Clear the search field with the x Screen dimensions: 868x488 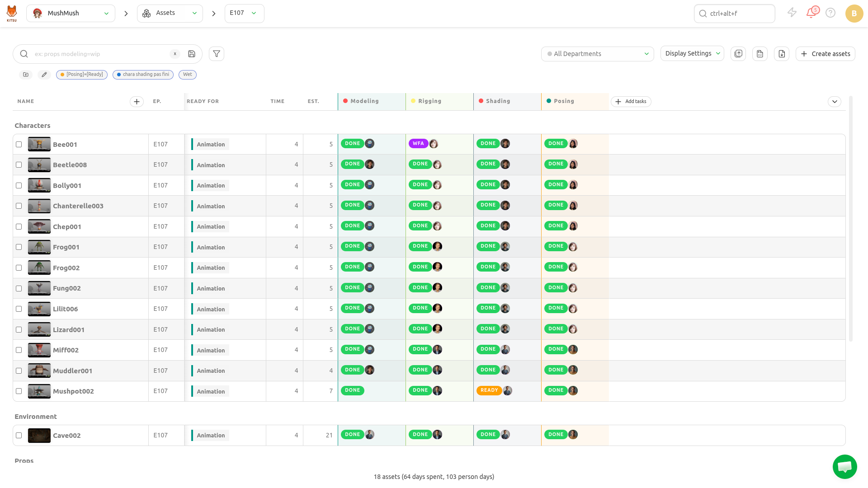[x=175, y=54]
